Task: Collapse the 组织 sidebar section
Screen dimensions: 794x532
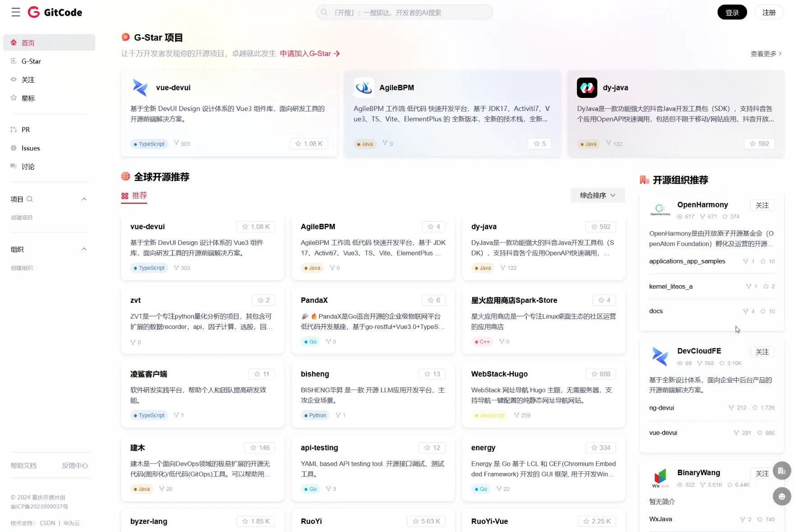Action: 84,249
